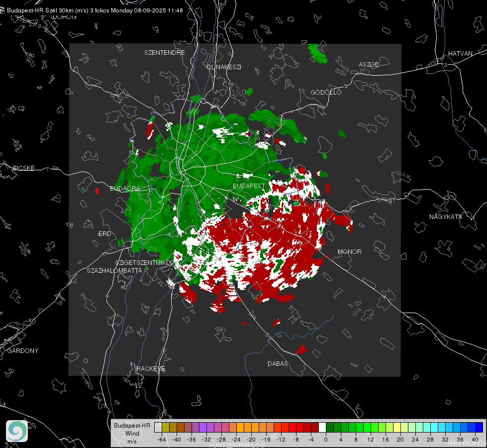Click the 20 value on the legend scale
The height and width of the screenshot is (448, 487).
pyautogui.click(x=400, y=440)
